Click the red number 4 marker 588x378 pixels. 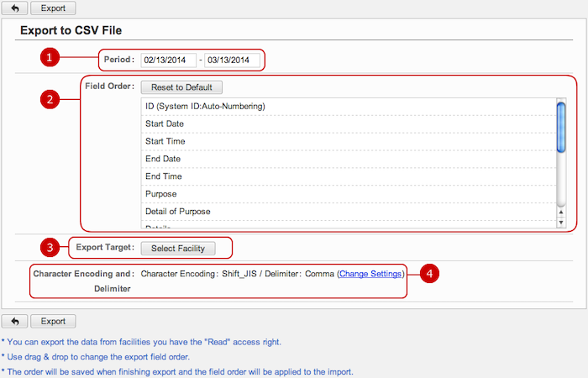[x=429, y=274]
